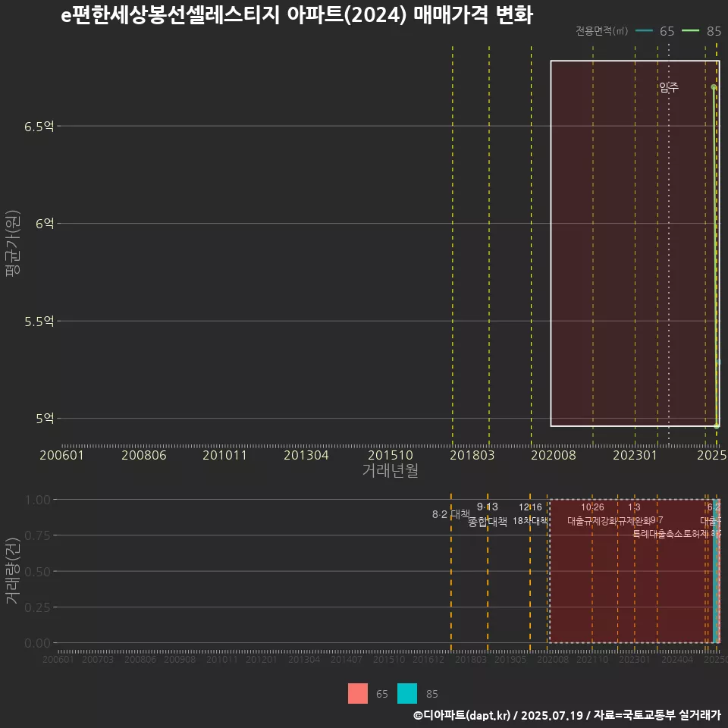Click the 입주 dotted vertical line
Image resolution: width=728 pixels, height=728 pixels.
click(x=668, y=227)
